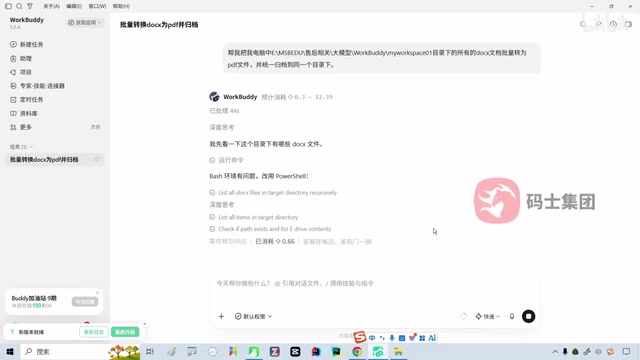Open the CapCut icon on the taskbar

click(x=295, y=351)
